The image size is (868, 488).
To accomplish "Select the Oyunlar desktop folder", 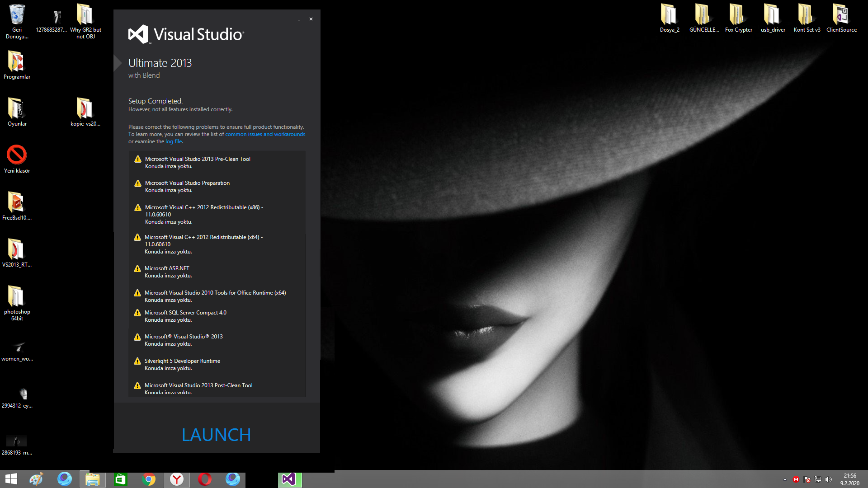I will pyautogui.click(x=17, y=112).
